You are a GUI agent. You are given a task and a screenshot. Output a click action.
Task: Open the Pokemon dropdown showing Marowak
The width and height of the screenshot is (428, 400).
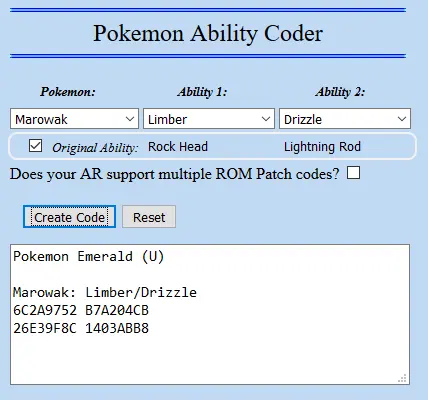[x=74, y=119]
